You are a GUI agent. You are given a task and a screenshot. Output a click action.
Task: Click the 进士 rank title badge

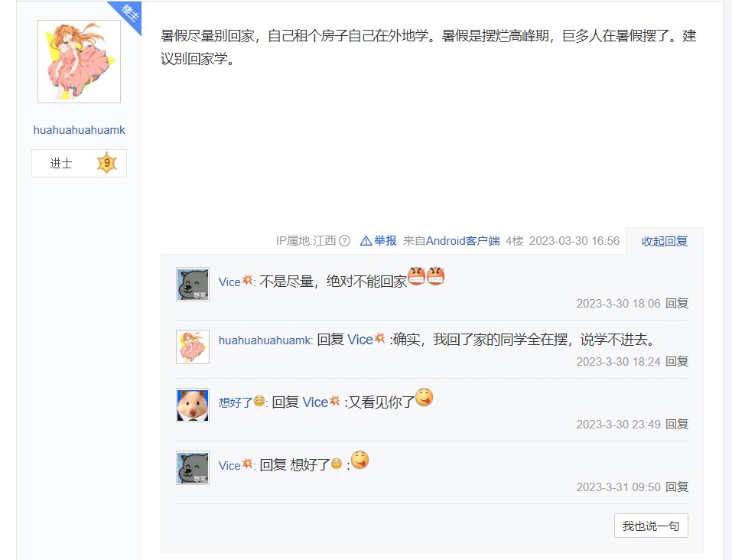pos(61,164)
